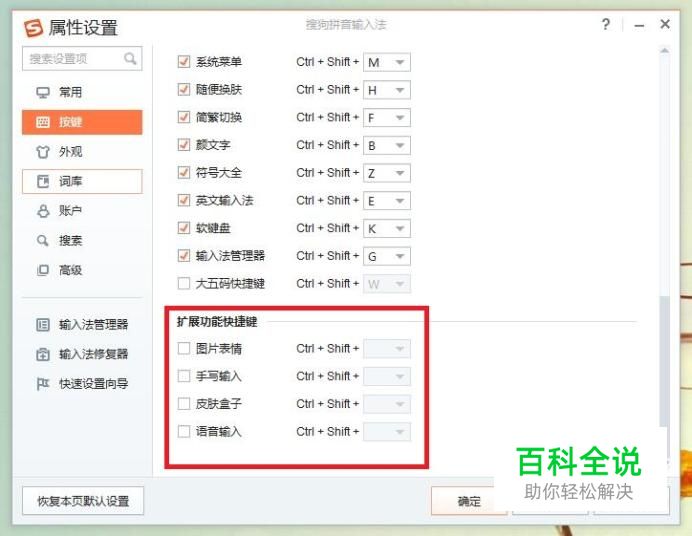Open the 大五码快捷键 key dropdown showing W
Viewport: 692px width, 536px height.
click(x=387, y=284)
